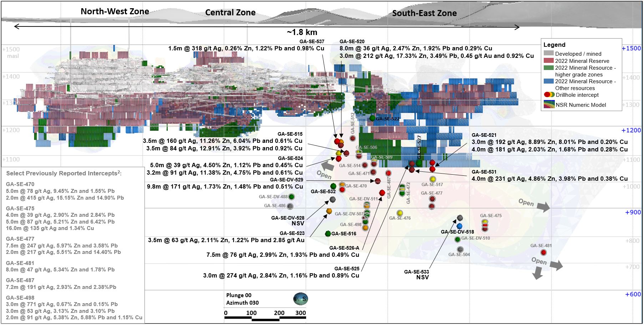The width and height of the screenshot is (644, 325).
Task: Select the red 2022 Mineral Reserve legend swatch
Action: pos(548,61)
